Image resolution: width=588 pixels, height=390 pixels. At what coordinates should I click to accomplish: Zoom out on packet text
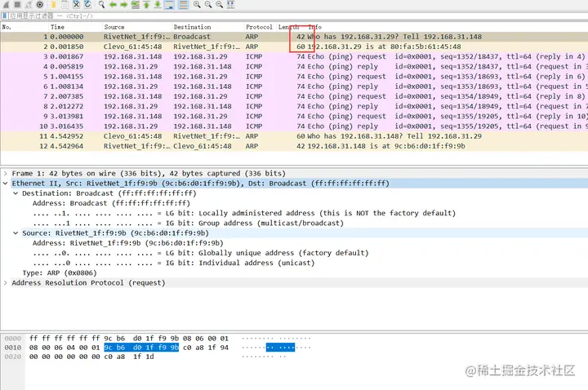[x=208, y=5]
